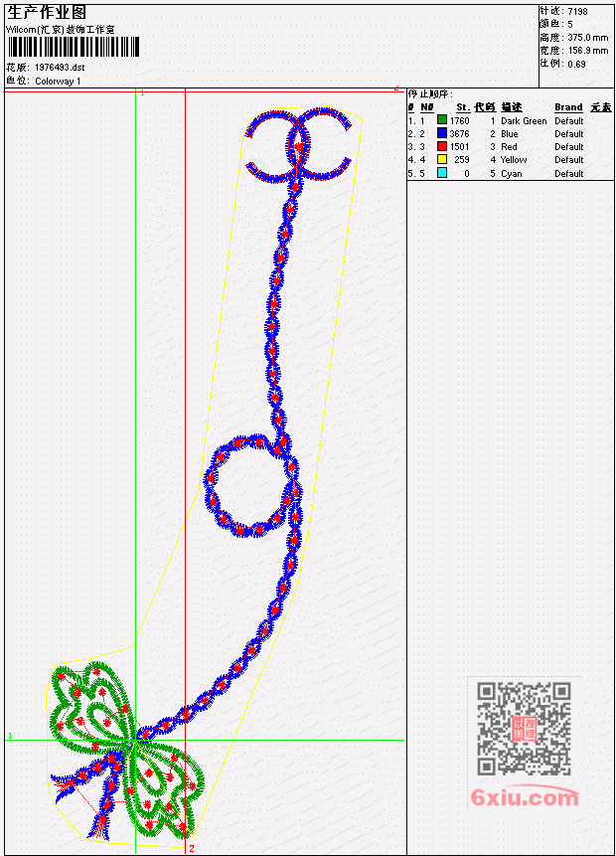
Task: Select the stitch count '259' cell
Action: (x=462, y=160)
